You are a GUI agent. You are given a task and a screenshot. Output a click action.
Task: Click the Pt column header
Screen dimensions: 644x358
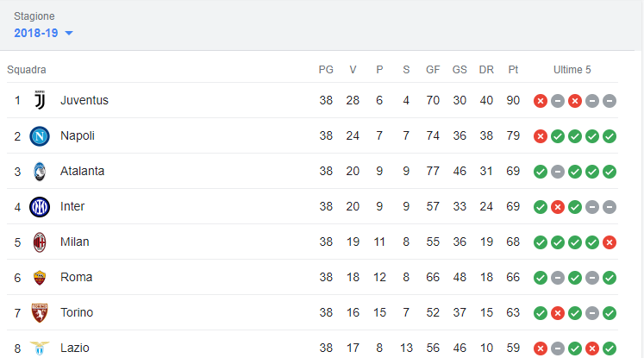(513, 70)
